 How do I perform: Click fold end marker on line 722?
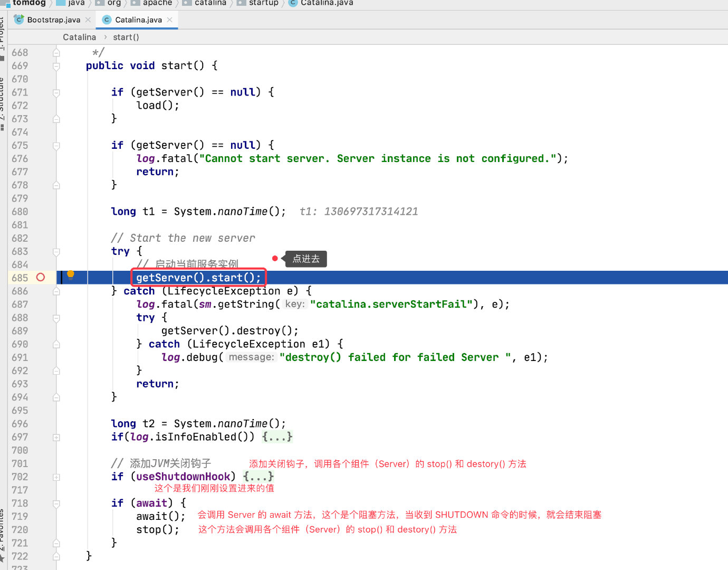pyautogui.click(x=56, y=556)
